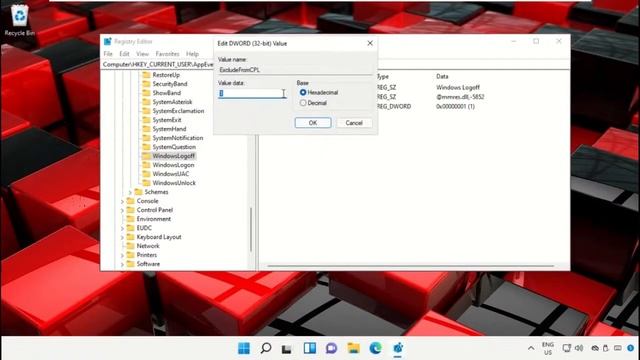Select the SystemExit key
Image resolution: width=640 pixels, height=360 pixels.
167,120
